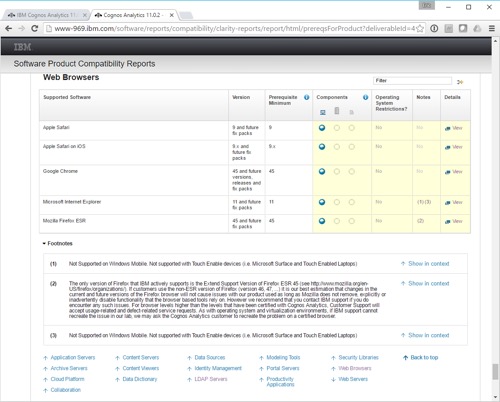The image size is (500, 402).
Task: Select the Cognos Analytics 11.0.2 tab
Action: pos(132,15)
